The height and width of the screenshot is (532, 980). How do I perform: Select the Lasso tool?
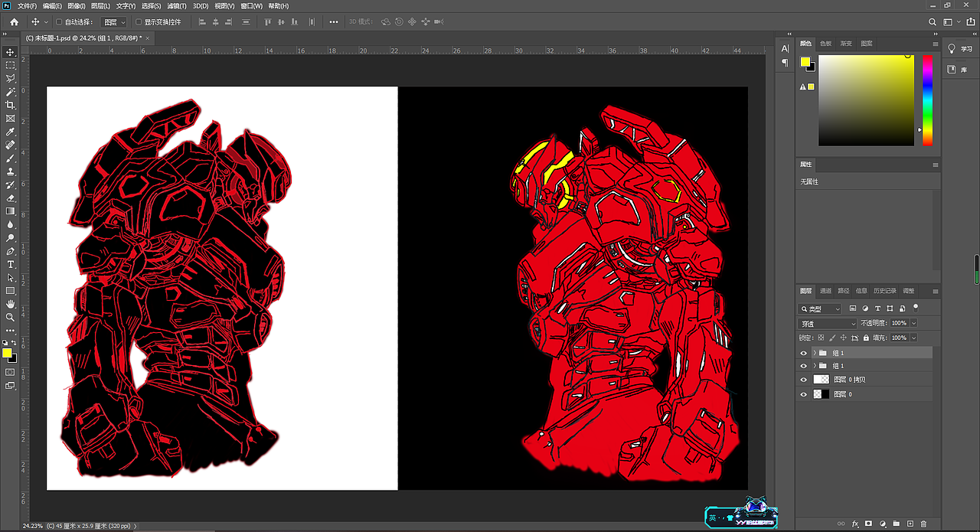(11, 78)
